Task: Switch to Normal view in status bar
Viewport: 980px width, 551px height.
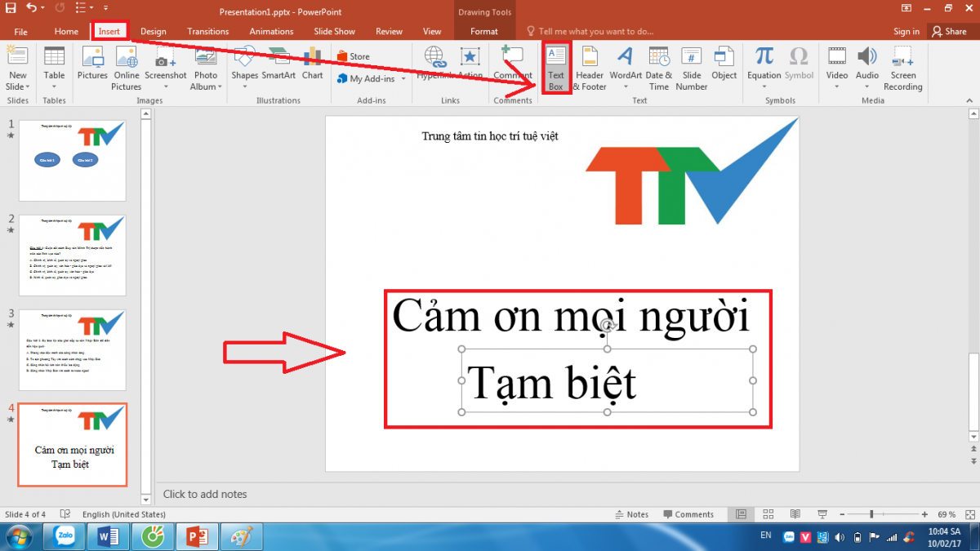Action: click(741, 514)
